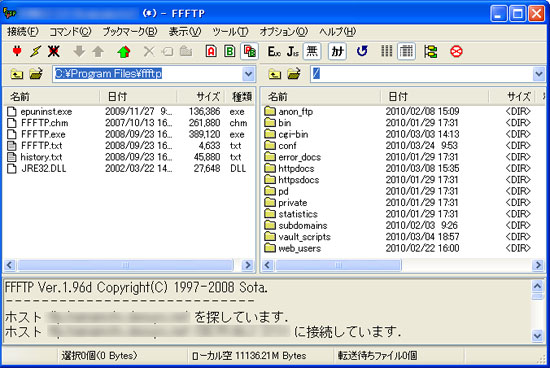Select FFFTP.exe in local list
This screenshot has height=368, width=550.
(43, 134)
